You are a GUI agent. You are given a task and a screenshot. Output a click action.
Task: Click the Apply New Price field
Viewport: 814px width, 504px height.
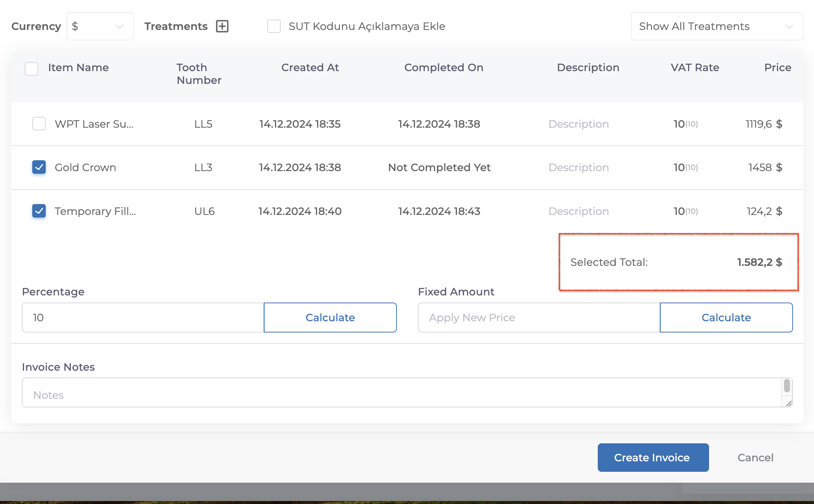(539, 318)
